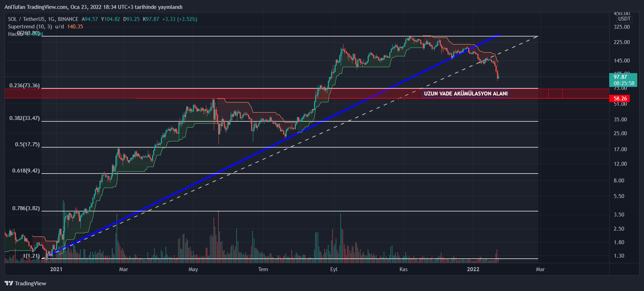Click the bar countdown timer 08:25:58
The image size is (644, 291).
point(624,83)
